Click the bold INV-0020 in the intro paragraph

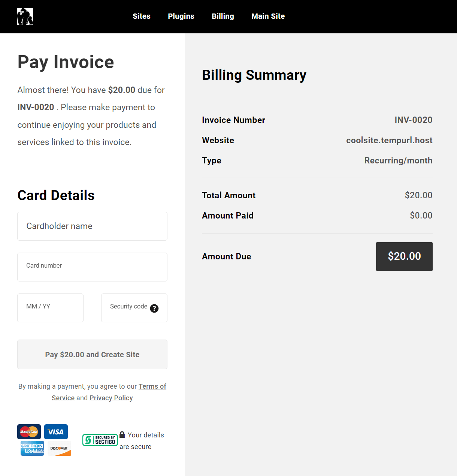pos(36,107)
